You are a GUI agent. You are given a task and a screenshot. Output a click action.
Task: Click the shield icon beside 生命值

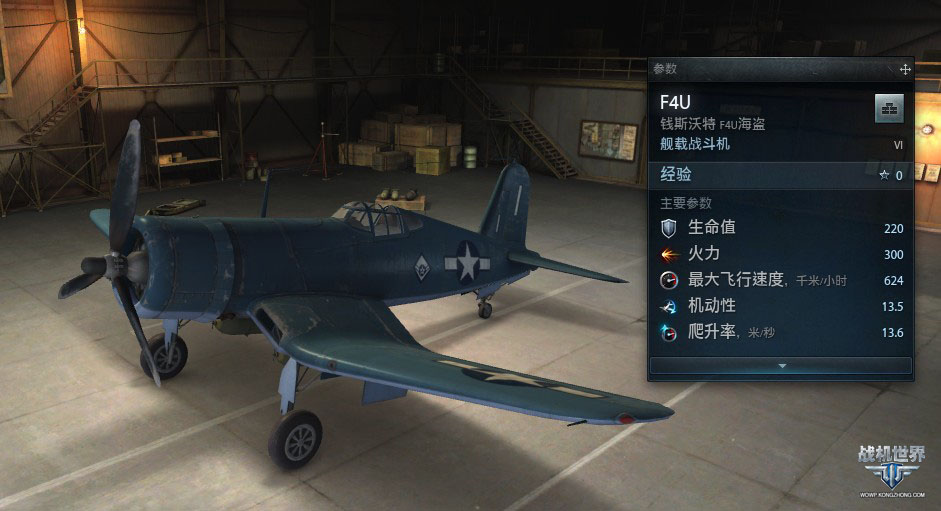coord(669,228)
